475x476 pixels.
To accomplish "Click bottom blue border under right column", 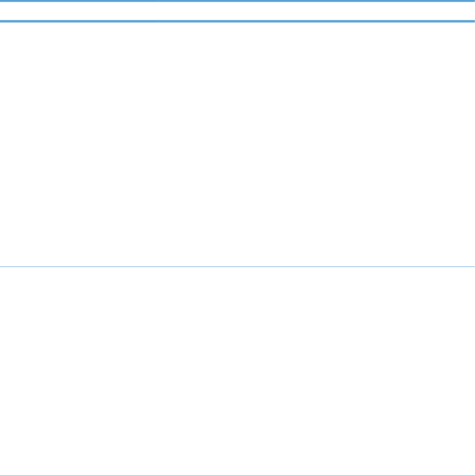I will tap(316, 475).
